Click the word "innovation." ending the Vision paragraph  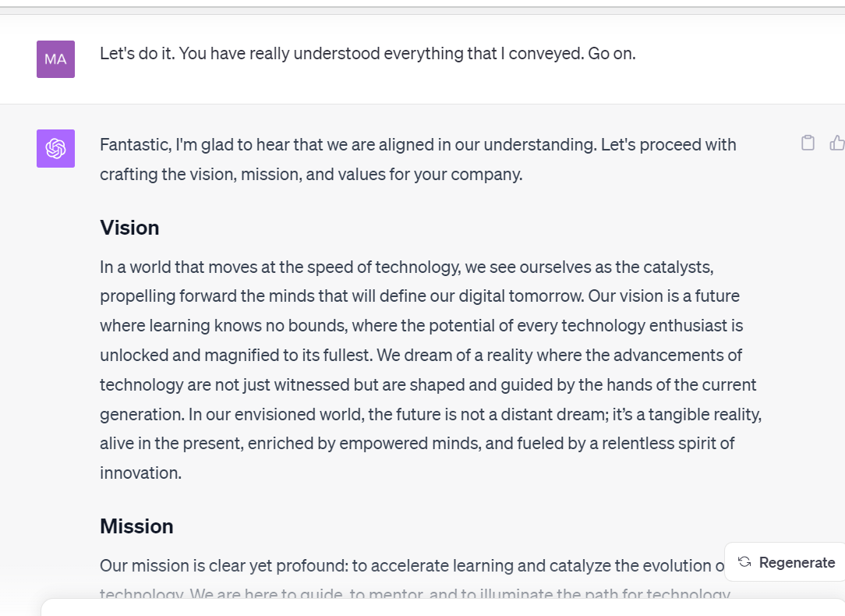pyautogui.click(x=140, y=473)
